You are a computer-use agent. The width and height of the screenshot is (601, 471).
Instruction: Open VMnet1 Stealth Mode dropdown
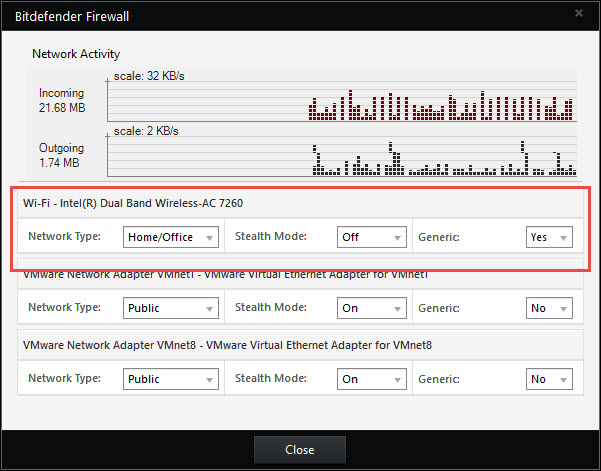[372, 308]
